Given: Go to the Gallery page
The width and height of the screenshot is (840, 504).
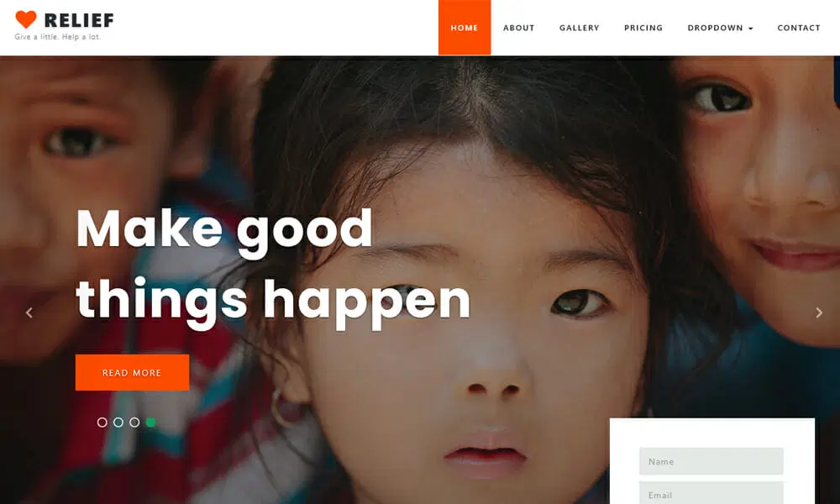Looking at the screenshot, I should (579, 28).
